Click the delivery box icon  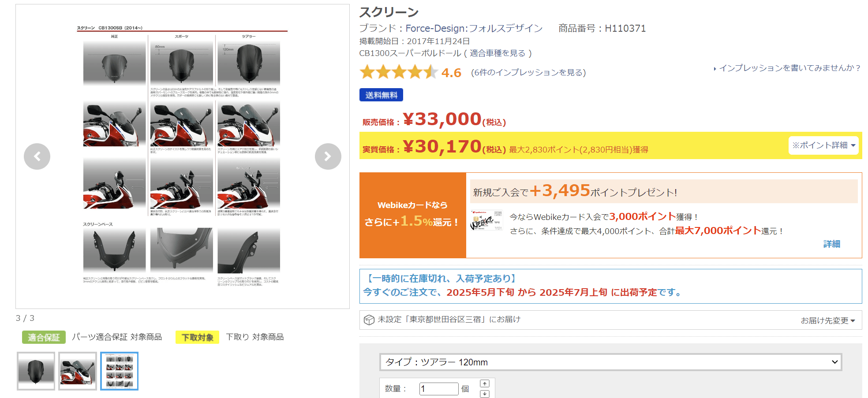click(369, 320)
